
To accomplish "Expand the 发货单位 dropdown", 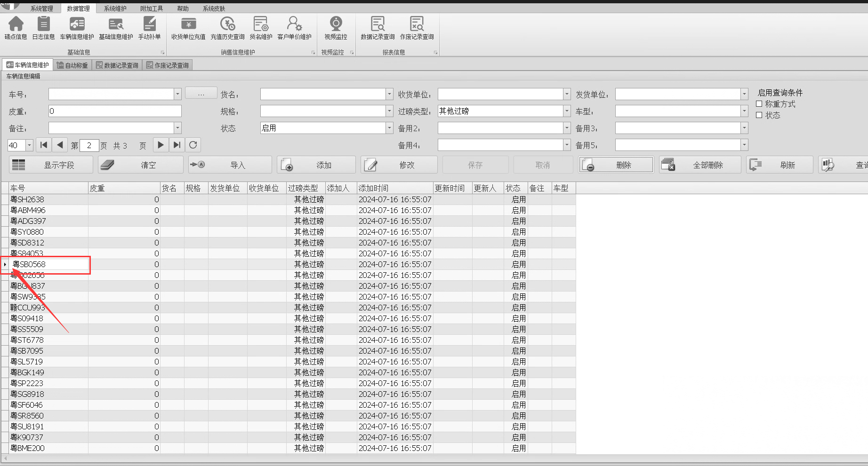I will [x=744, y=94].
